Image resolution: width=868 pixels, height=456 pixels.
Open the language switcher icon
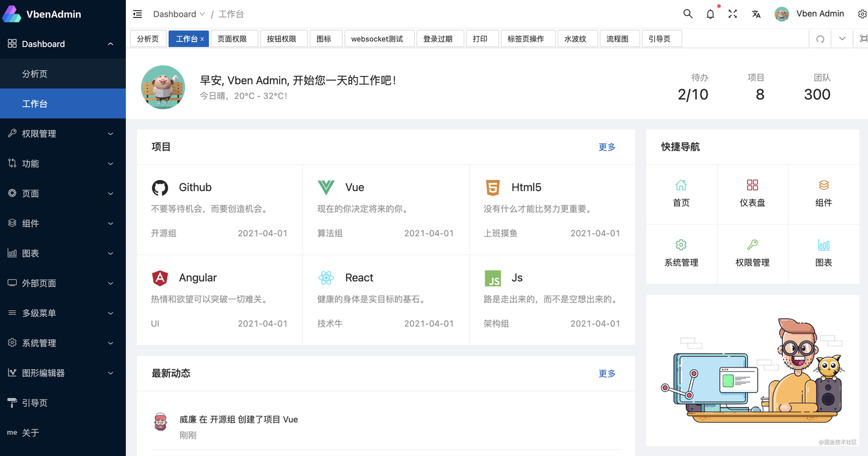[756, 14]
